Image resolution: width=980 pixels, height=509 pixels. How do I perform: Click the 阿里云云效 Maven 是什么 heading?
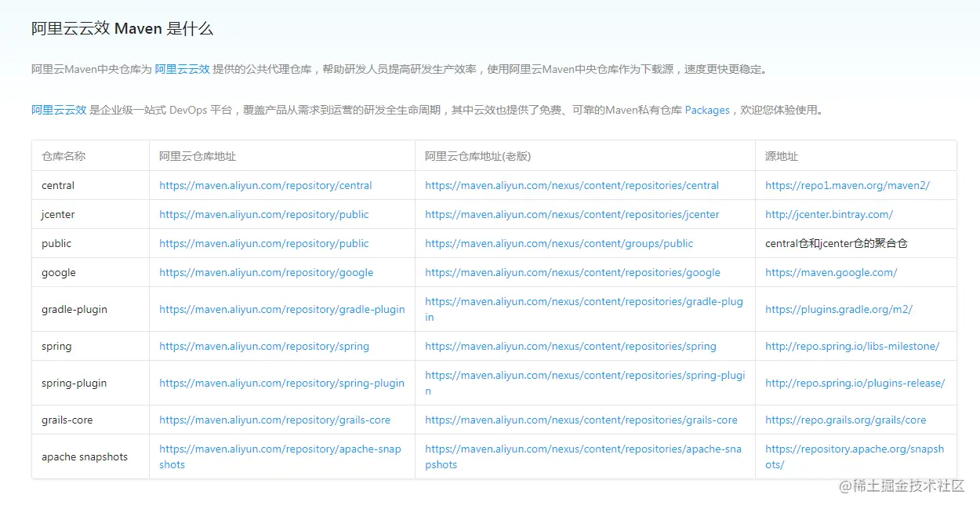[x=122, y=29]
